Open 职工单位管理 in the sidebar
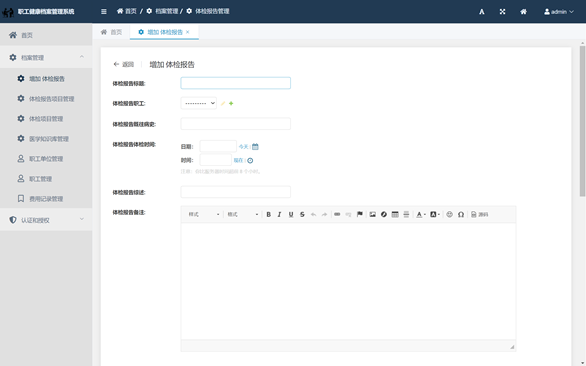The width and height of the screenshot is (586, 366). click(46, 159)
